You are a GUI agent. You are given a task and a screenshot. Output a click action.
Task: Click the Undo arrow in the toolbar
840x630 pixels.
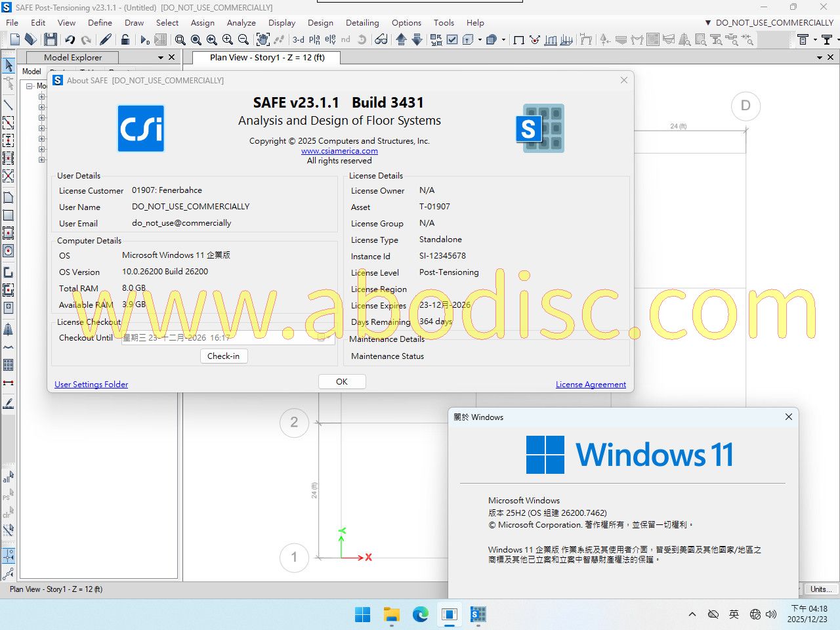(70, 40)
